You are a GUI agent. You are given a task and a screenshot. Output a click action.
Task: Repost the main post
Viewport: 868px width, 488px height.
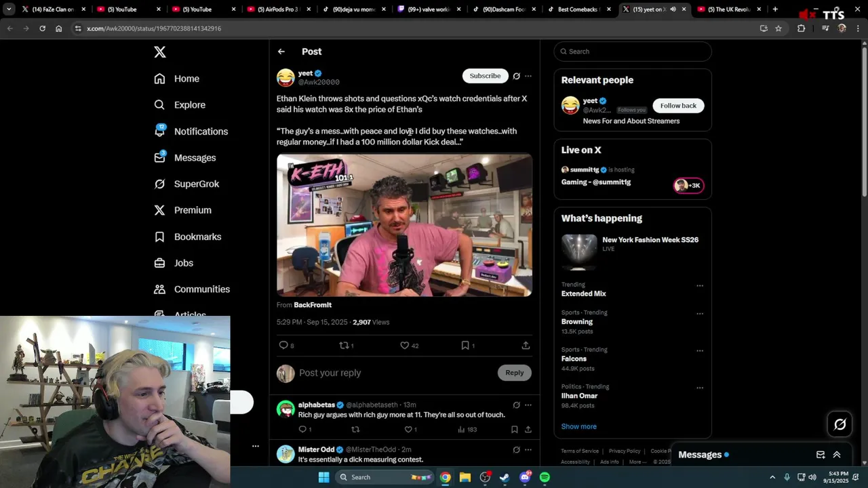pyautogui.click(x=344, y=346)
